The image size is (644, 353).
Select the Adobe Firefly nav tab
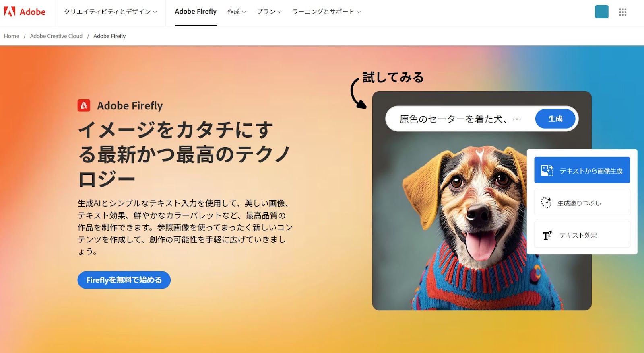pos(196,12)
